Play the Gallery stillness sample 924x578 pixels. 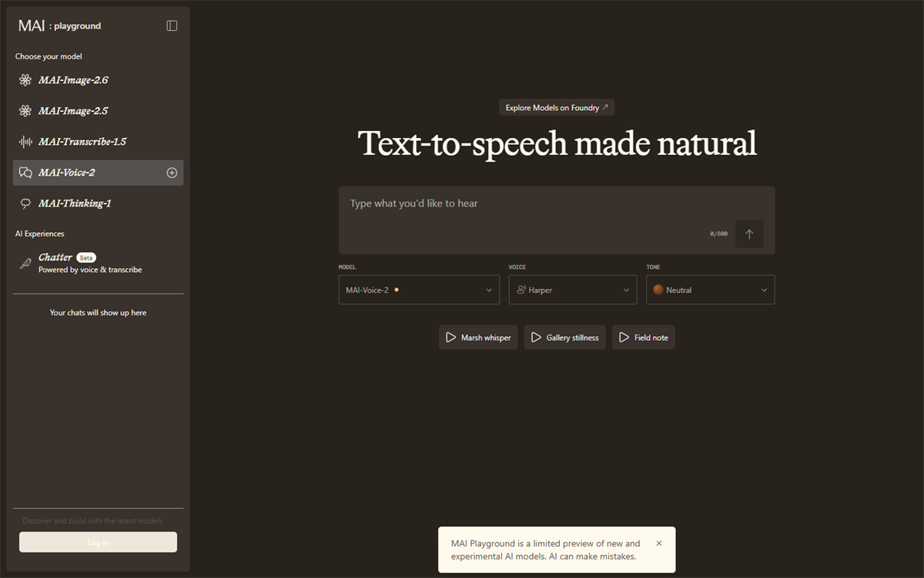(565, 338)
